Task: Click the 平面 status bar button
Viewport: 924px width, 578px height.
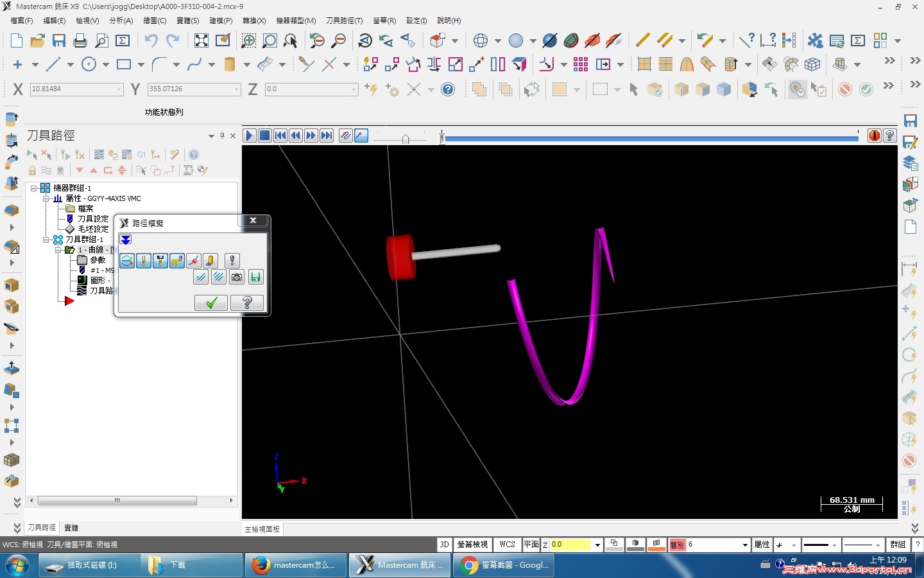Action: click(531, 545)
